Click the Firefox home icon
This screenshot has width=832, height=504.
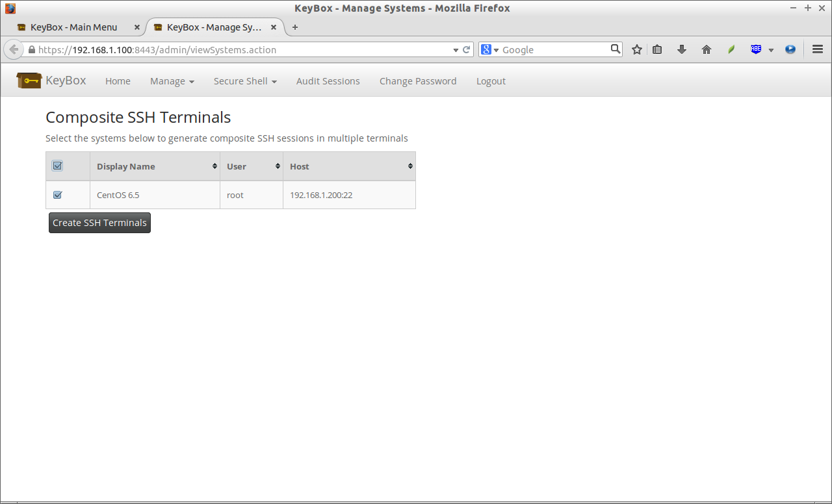tap(707, 49)
